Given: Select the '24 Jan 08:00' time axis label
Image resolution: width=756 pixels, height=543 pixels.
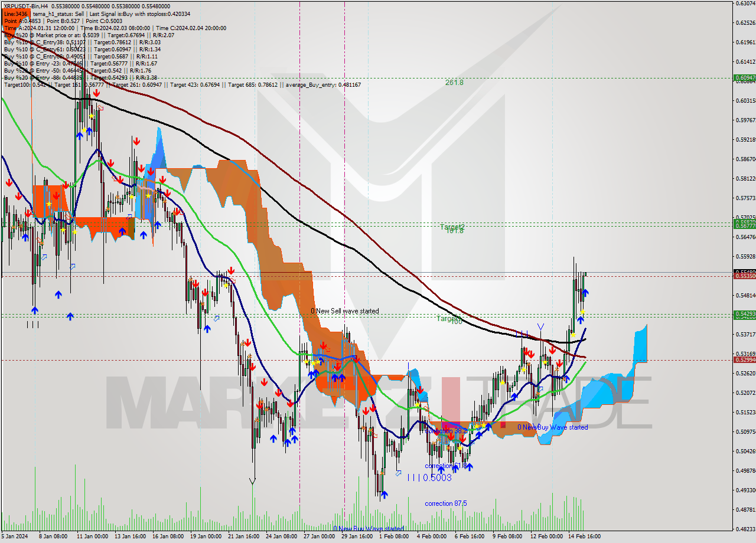Looking at the screenshot, I should (x=281, y=537).
